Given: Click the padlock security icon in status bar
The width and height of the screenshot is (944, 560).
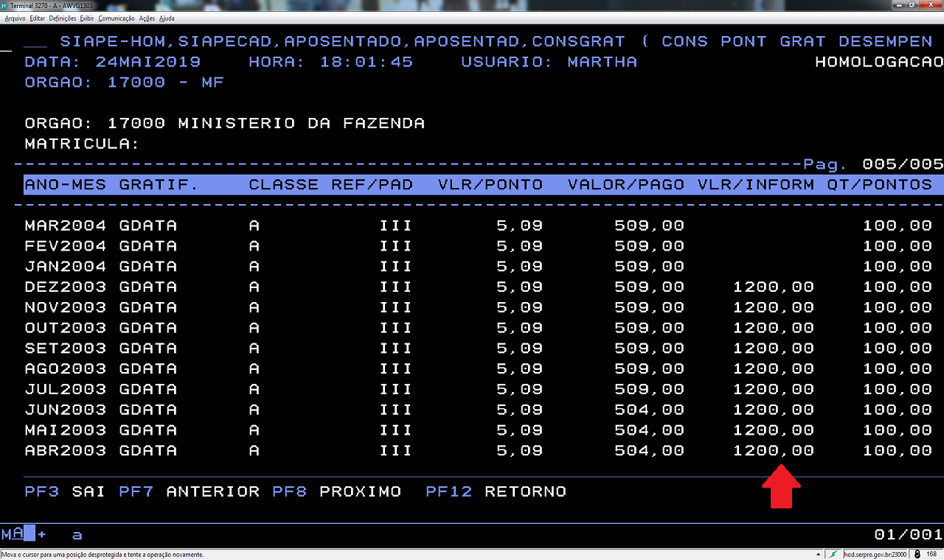Looking at the screenshot, I should pos(917,554).
